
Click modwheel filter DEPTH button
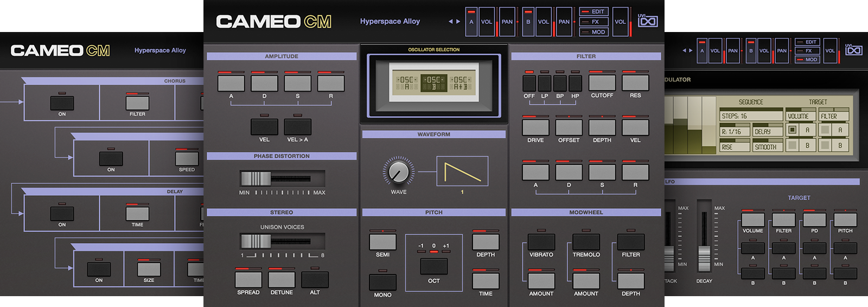(631, 281)
